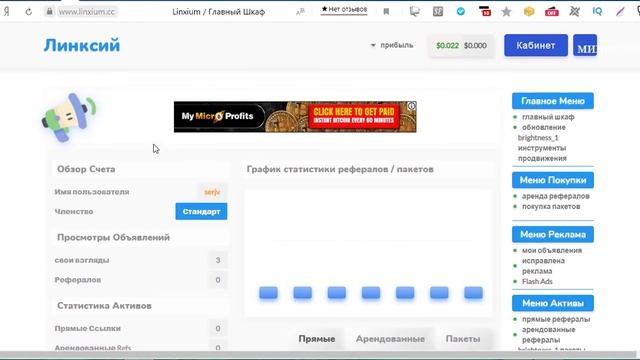Open прямые рефералы link
The height and width of the screenshot is (360, 640).
click(x=556, y=319)
